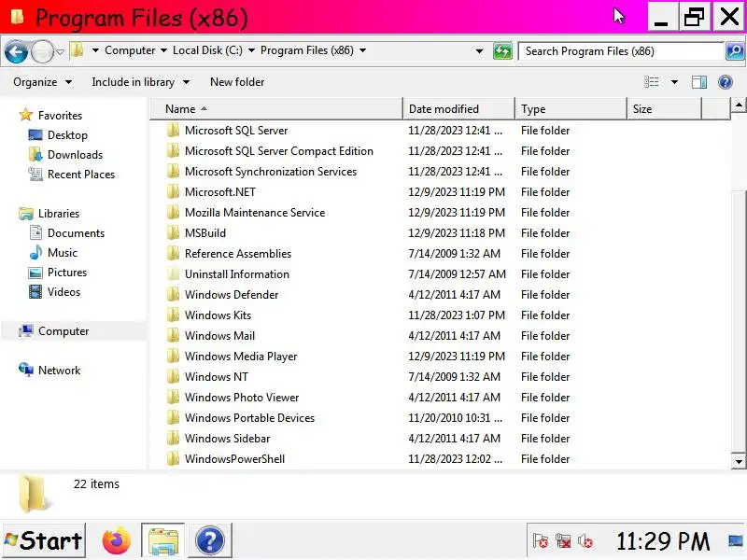Expand Program Files (x86) breadcrumb arrow
This screenshot has width=747, height=560.
click(362, 50)
